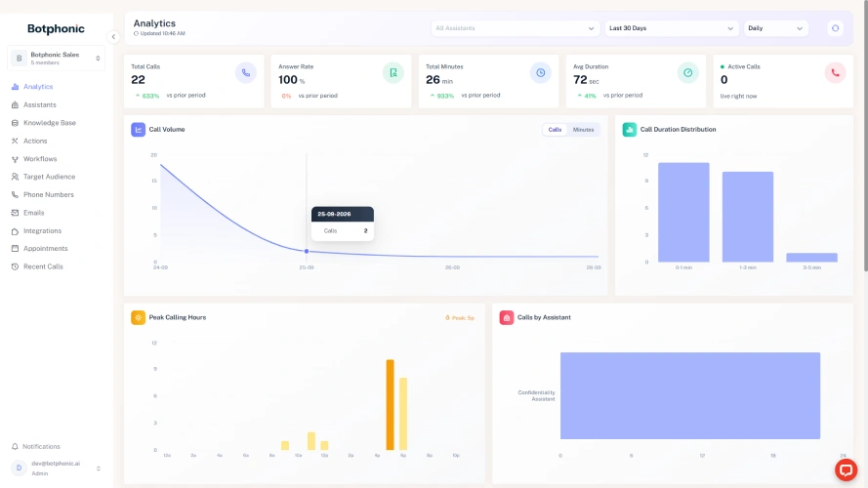Click the Notifications bell icon
This screenshot has height=488, width=868.
pyautogui.click(x=15, y=446)
